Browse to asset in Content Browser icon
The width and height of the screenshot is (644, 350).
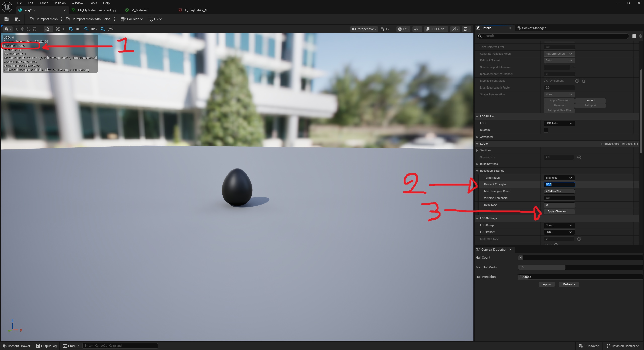(x=17, y=19)
